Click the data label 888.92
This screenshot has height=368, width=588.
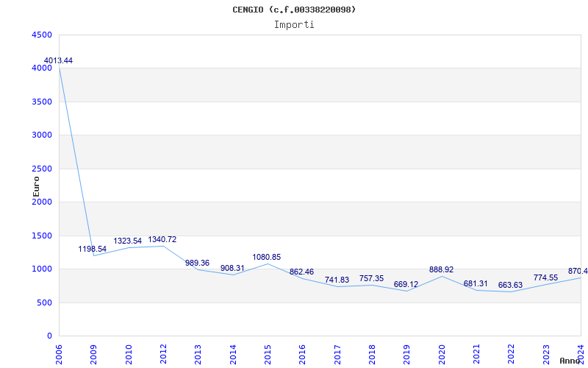pos(442,269)
